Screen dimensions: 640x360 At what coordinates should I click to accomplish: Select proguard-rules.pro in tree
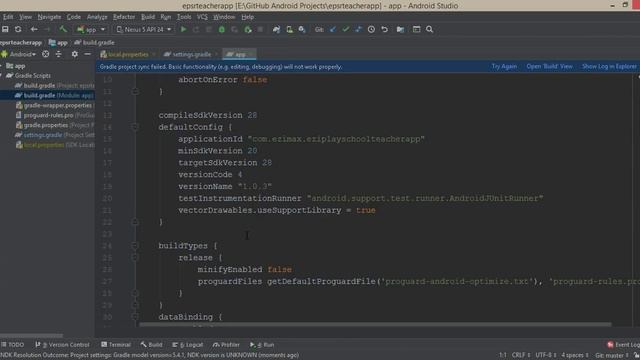pyautogui.click(x=47, y=115)
